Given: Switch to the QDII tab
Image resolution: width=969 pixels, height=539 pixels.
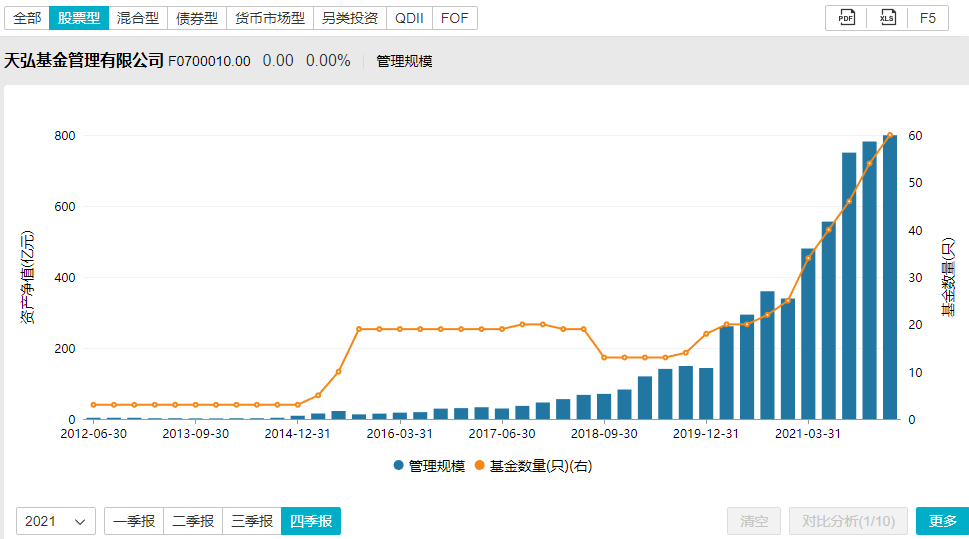Looking at the screenshot, I should click(409, 18).
